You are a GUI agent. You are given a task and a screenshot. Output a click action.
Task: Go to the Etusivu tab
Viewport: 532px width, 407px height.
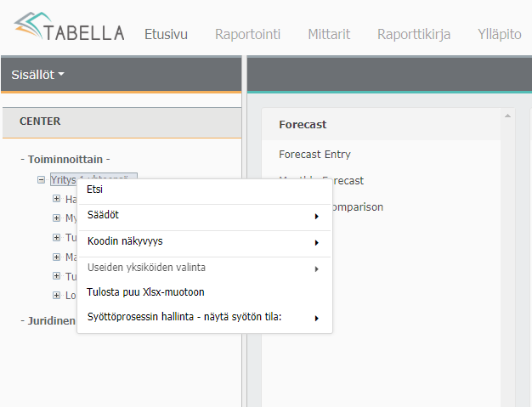pos(166,35)
